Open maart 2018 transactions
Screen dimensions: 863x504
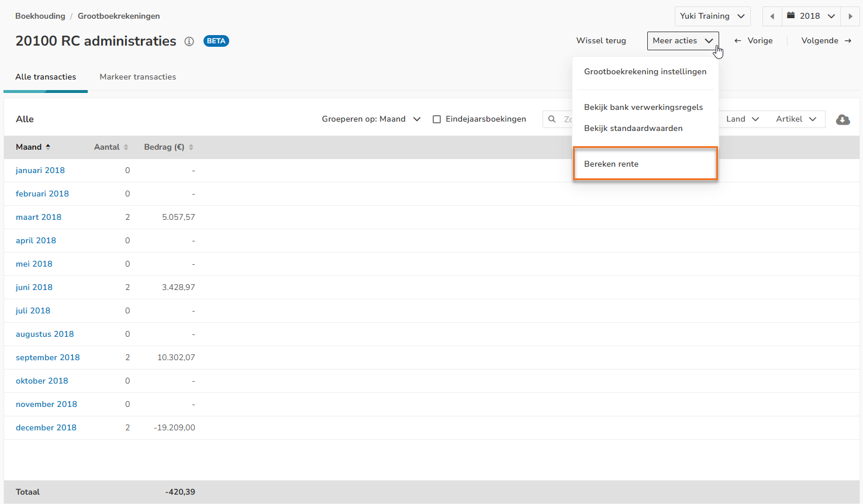click(x=39, y=217)
